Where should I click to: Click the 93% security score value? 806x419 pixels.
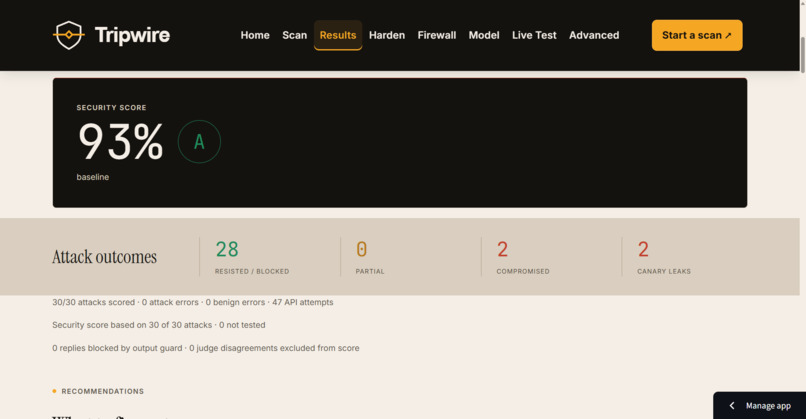pyautogui.click(x=121, y=141)
